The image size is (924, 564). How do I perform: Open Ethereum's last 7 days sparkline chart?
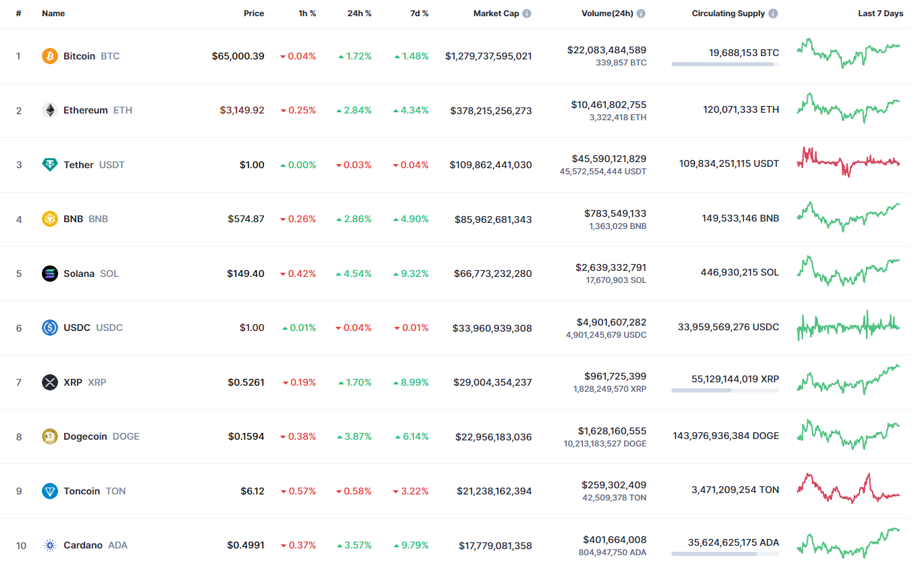click(x=848, y=109)
